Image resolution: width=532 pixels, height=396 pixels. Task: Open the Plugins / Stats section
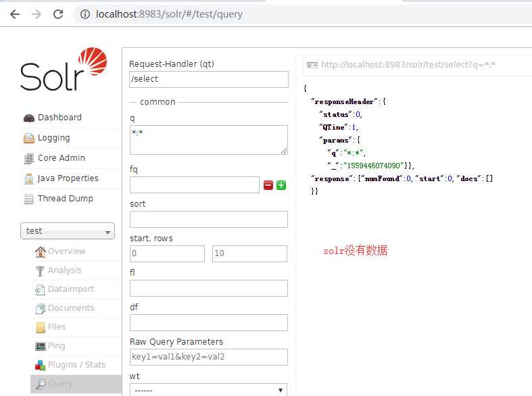76,364
